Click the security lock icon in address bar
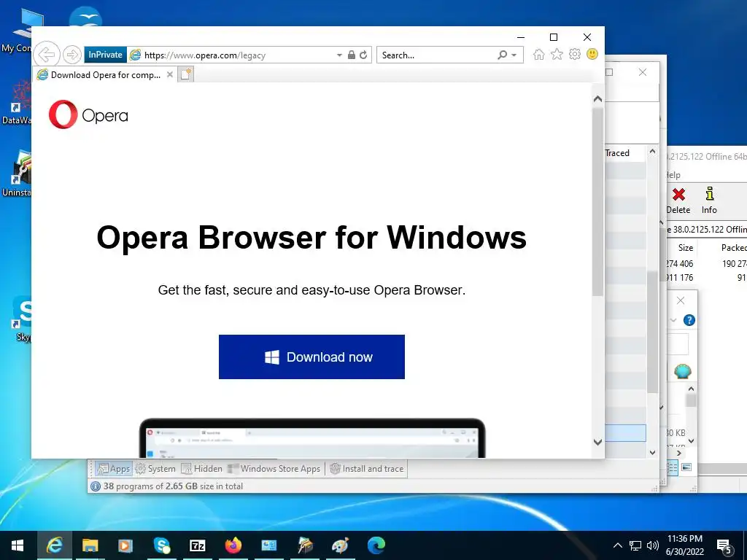Image resolution: width=747 pixels, height=560 pixels. point(352,55)
